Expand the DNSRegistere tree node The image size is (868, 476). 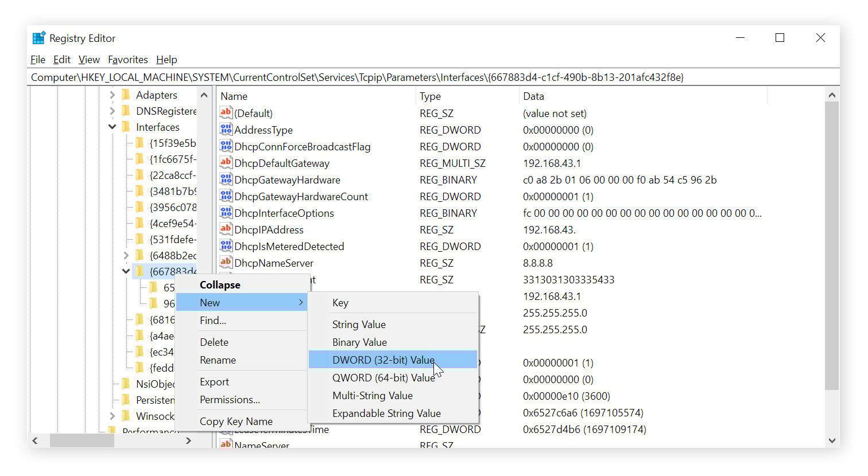click(x=112, y=111)
